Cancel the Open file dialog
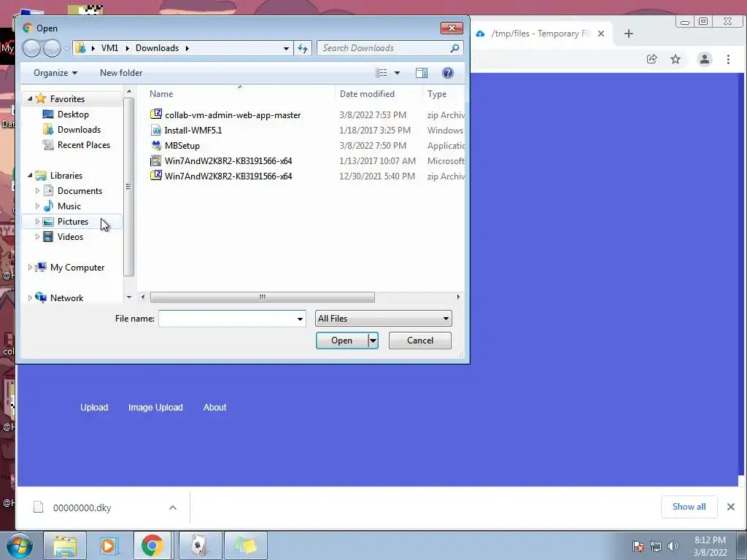Screen dimensions: 747x560 (x=419, y=341)
